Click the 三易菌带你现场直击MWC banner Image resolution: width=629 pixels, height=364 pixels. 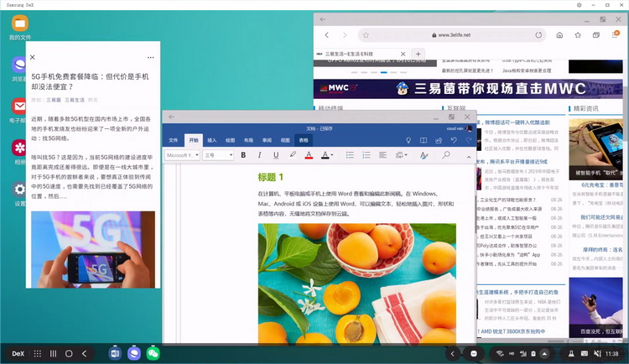pyautogui.click(x=468, y=89)
